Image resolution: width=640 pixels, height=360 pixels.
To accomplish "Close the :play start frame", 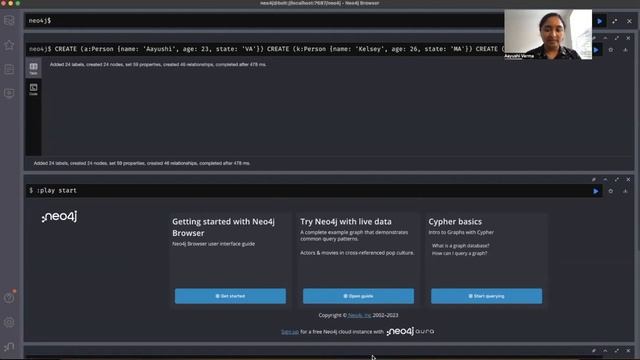I will 628,180.
